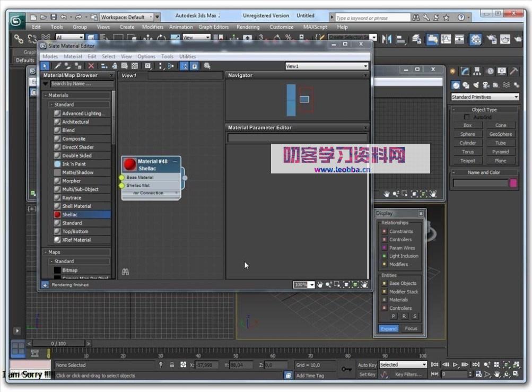The height and width of the screenshot is (392, 532).
Task: Pick material from object eyedropper icon
Action: [58, 66]
